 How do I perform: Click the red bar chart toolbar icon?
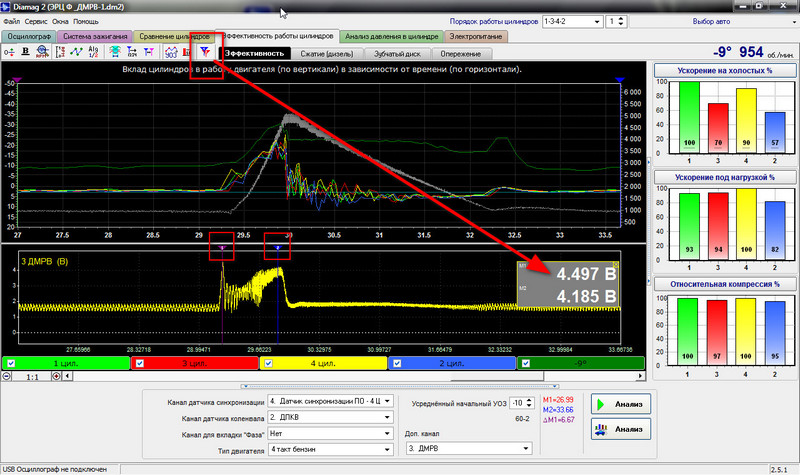186,52
